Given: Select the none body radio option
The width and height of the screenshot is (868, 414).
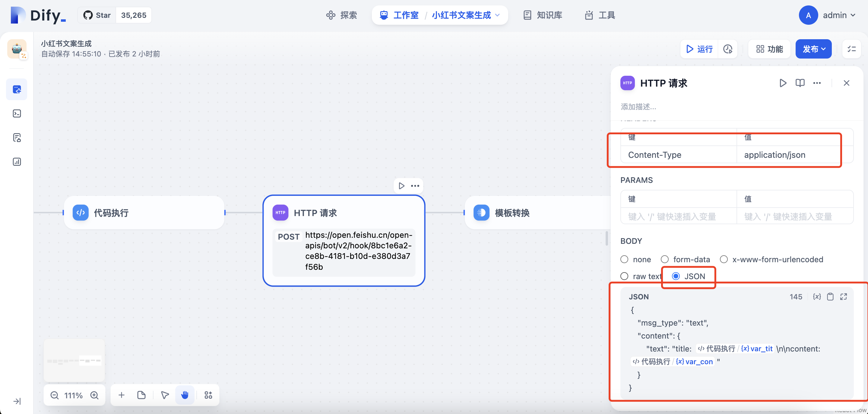Looking at the screenshot, I should 624,259.
